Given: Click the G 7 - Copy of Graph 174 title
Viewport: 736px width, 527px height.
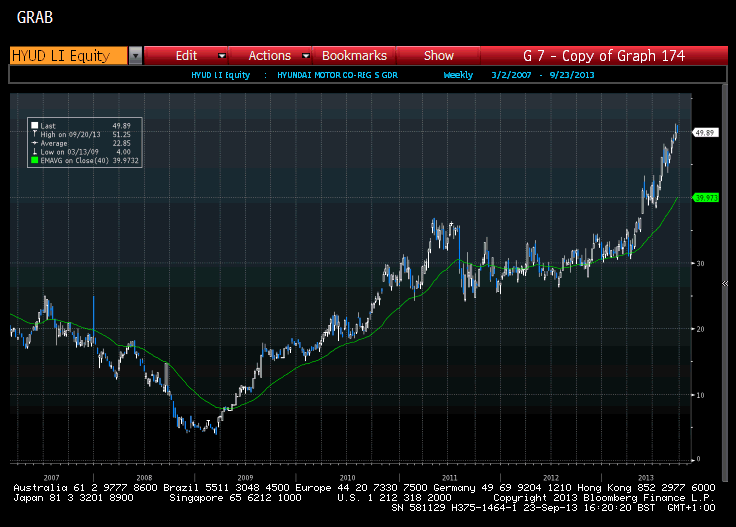Looking at the screenshot, I should 603,56.
